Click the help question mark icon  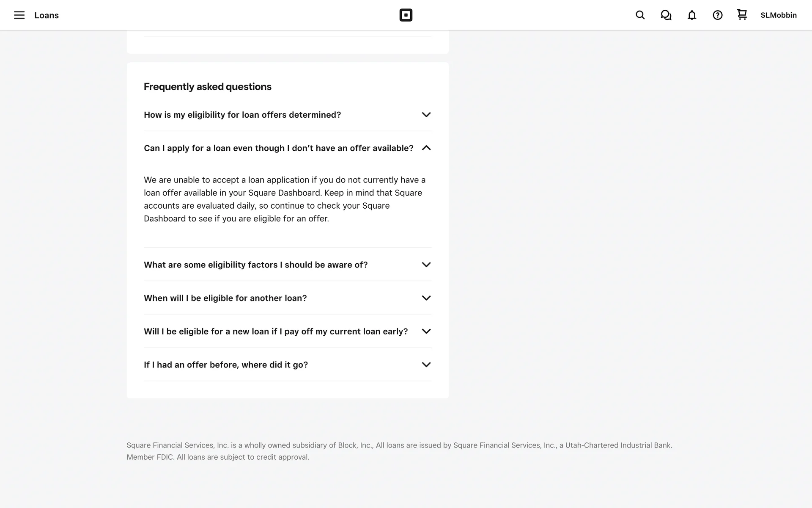717,15
